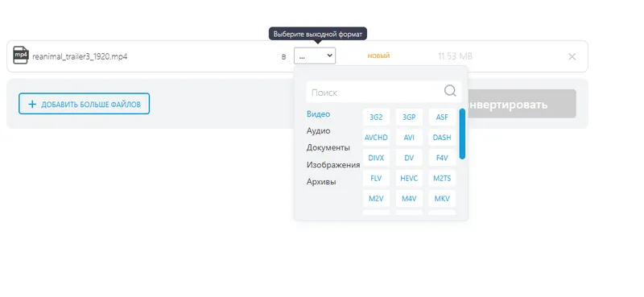The image size is (644, 297).
Task: Click the Поиск search field
Action: coord(384,92)
